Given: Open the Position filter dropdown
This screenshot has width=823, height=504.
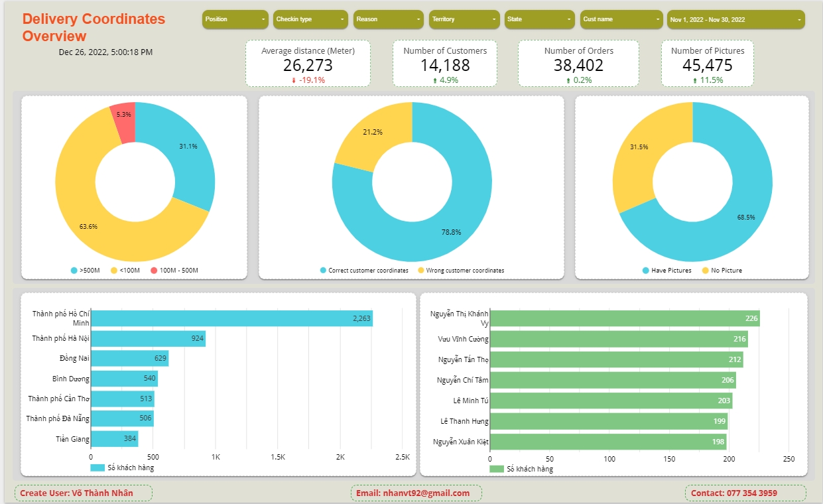Looking at the screenshot, I should (235, 19).
